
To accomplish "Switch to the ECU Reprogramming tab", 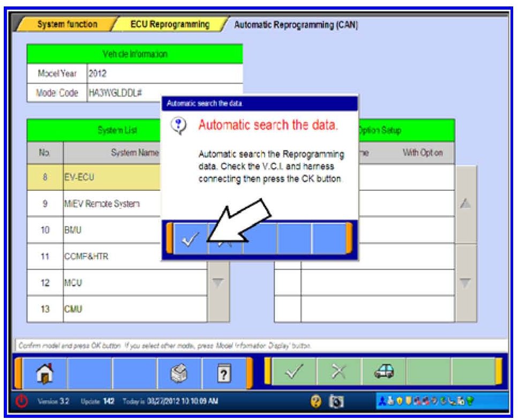I will (x=169, y=25).
